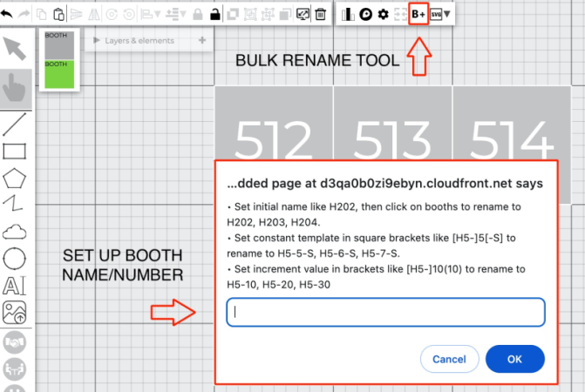Screen dimensions: 585x392
Task: Choose the rectangle tool
Action: [x=14, y=152]
